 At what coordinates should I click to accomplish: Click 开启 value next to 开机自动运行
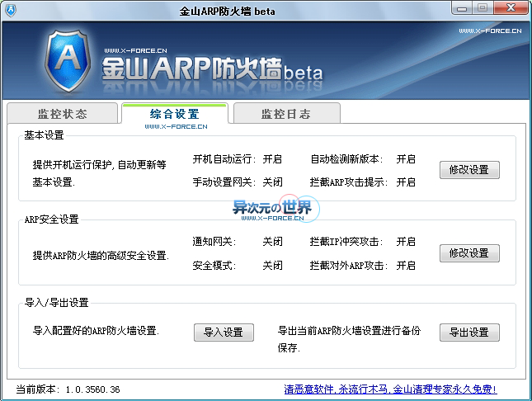click(272, 159)
